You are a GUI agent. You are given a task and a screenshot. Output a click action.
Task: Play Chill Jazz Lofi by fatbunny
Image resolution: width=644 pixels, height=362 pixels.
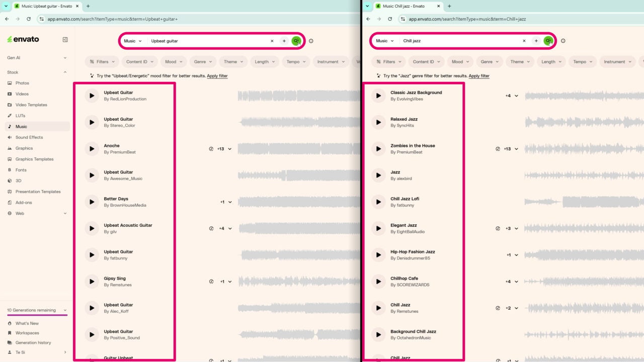(378, 202)
